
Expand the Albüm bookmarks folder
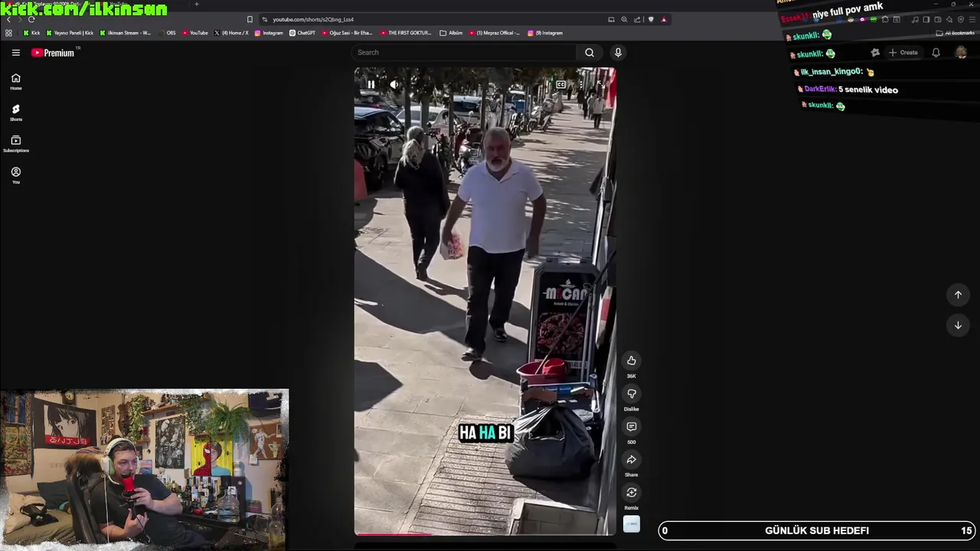click(451, 33)
